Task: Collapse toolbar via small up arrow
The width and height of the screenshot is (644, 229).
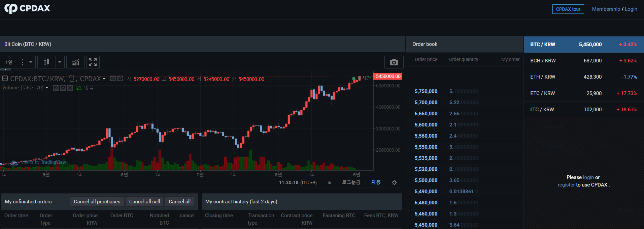Action: pos(5,69)
